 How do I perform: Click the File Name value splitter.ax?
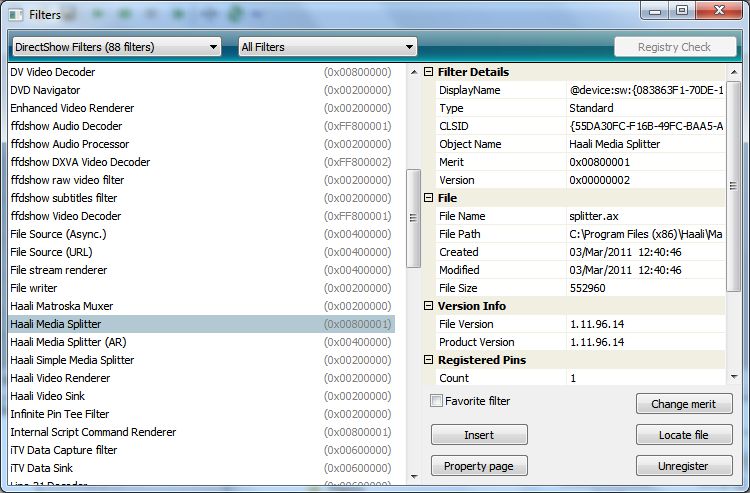pyautogui.click(x=646, y=216)
